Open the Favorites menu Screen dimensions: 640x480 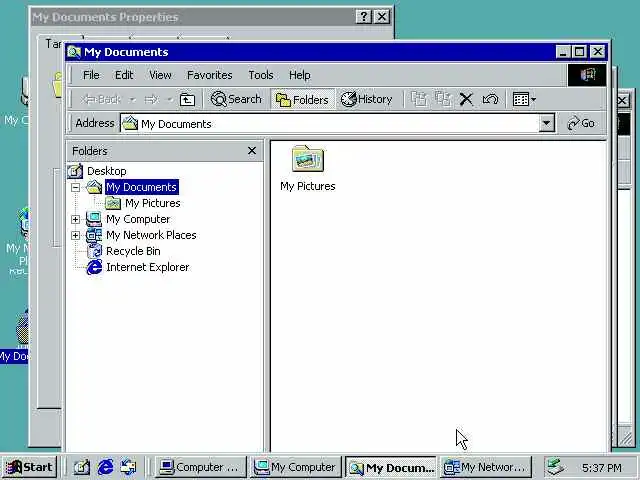click(209, 75)
